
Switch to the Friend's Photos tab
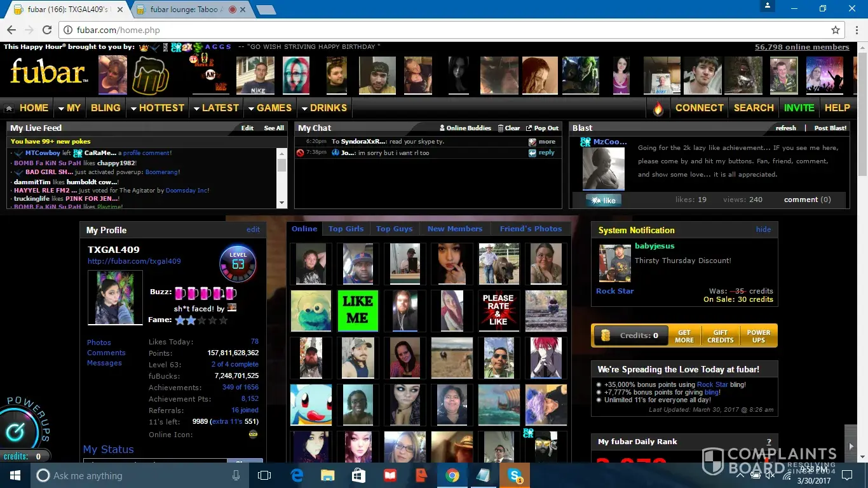point(531,229)
